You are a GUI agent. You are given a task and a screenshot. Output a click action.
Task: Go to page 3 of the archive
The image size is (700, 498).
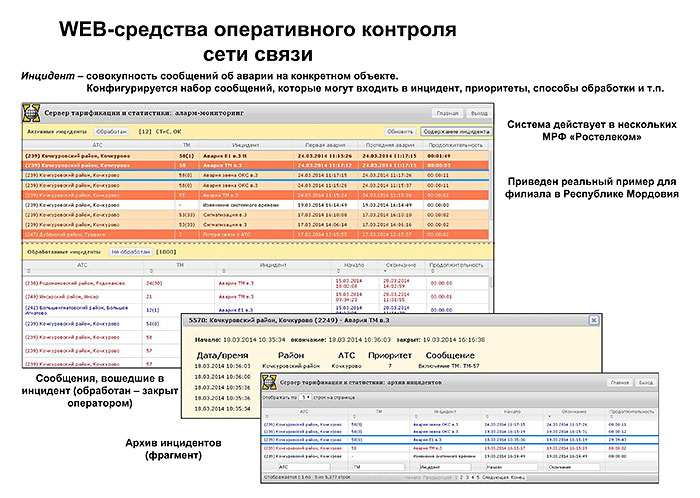pos(467,477)
